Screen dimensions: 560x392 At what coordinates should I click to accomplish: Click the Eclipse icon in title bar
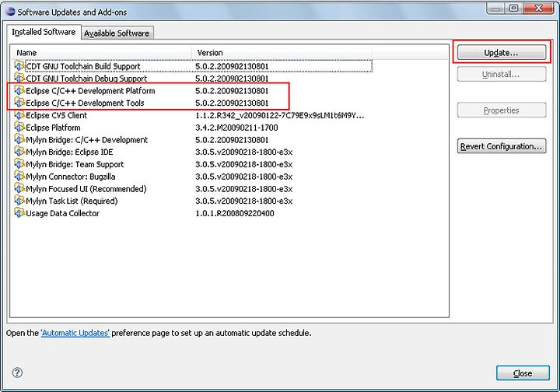11,12
